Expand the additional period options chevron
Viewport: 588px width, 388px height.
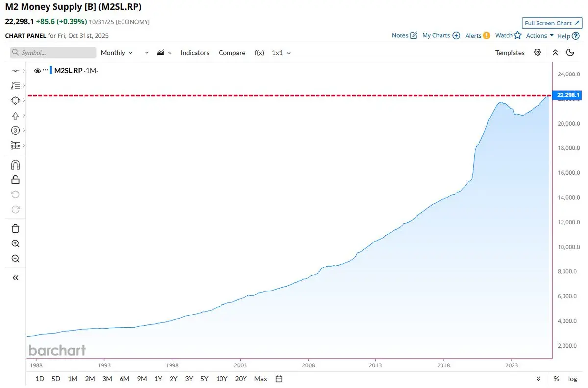147,53
